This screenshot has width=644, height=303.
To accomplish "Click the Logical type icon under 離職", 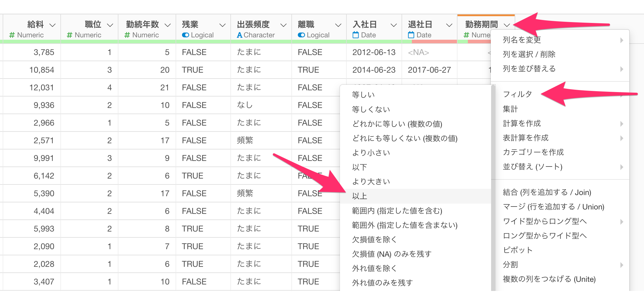I will 301,35.
